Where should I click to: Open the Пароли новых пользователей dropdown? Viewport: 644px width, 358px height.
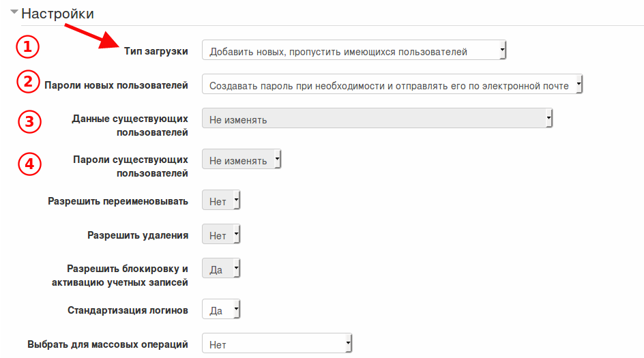pyautogui.click(x=392, y=84)
